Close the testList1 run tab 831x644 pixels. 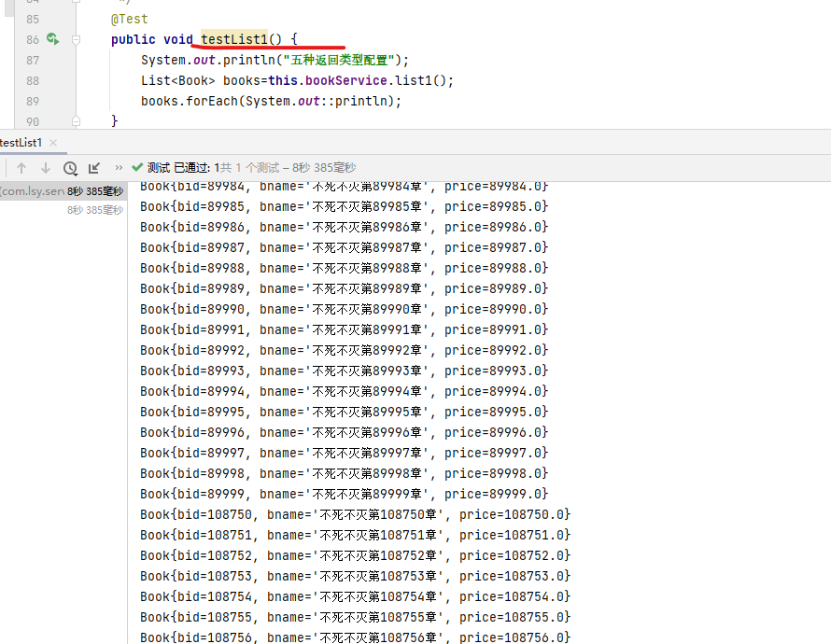click(53, 143)
